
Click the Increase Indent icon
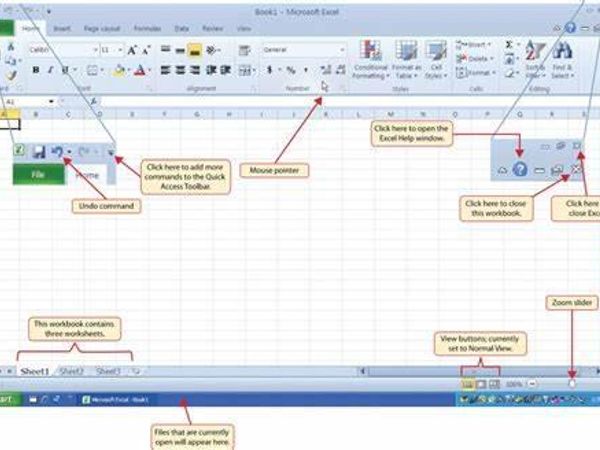pos(225,70)
